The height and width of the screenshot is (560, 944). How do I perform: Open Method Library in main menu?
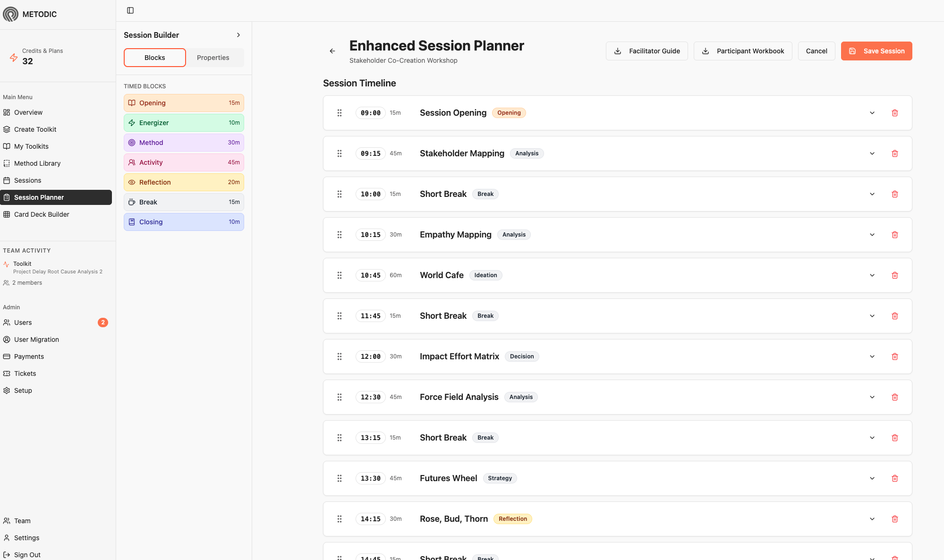pyautogui.click(x=37, y=163)
